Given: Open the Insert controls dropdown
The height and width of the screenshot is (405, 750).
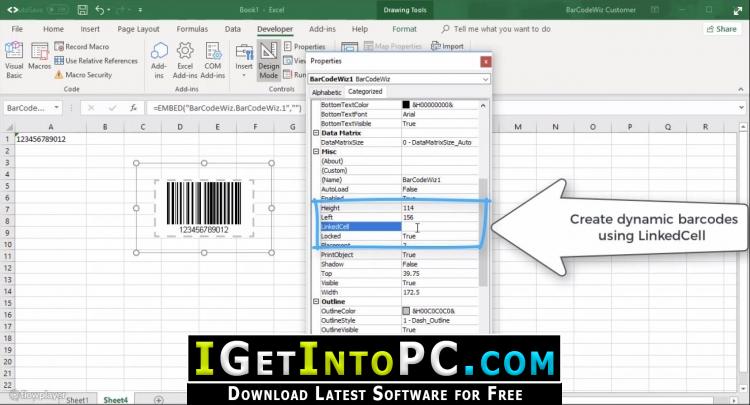Looking at the screenshot, I should (x=244, y=60).
